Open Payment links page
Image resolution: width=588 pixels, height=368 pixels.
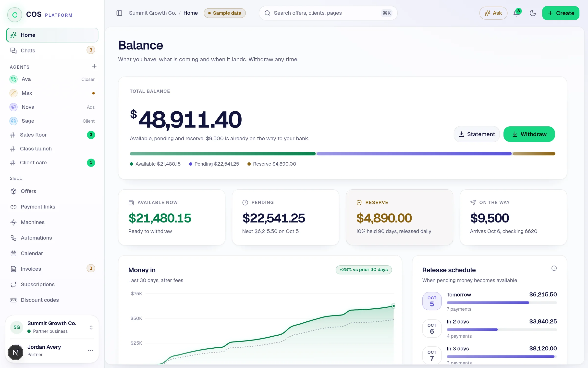[x=52, y=207]
